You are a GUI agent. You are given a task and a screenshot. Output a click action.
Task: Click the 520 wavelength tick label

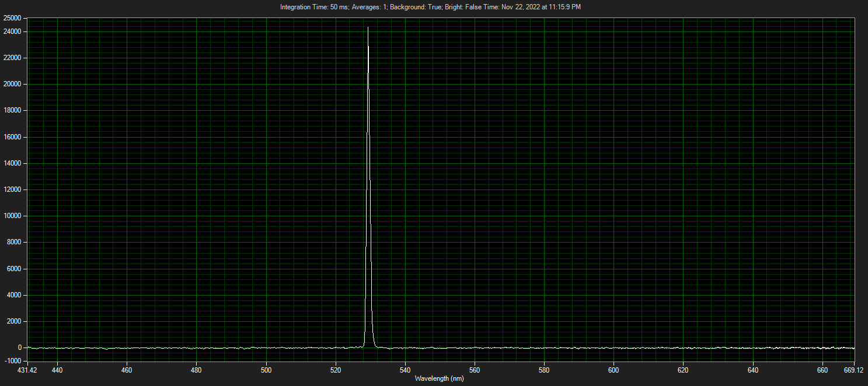coord(336,370)
